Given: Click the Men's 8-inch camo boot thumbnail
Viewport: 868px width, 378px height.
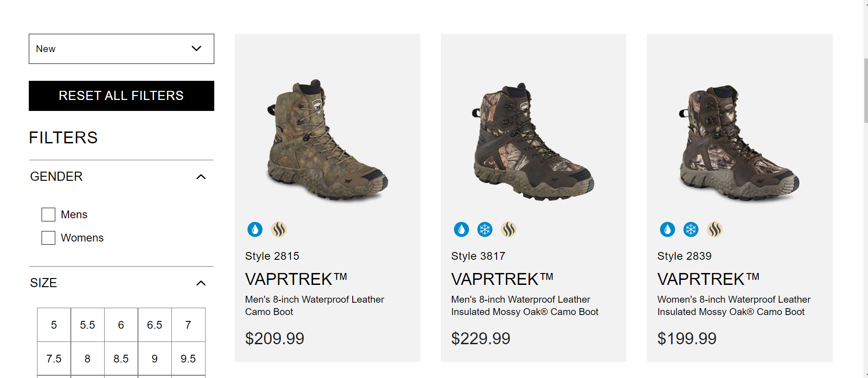Looking at the screenshot, I should pyautogui.click(x=327, y=137).
